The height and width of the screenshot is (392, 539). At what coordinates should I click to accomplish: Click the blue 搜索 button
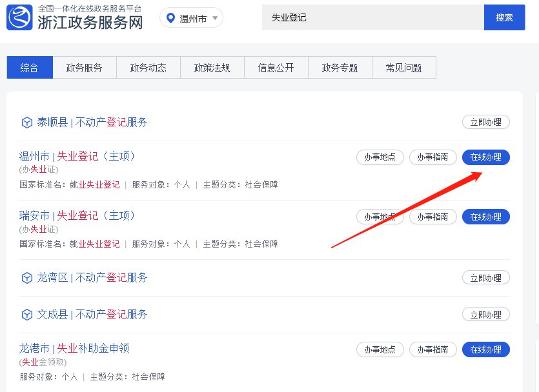(x=504, y=17)
